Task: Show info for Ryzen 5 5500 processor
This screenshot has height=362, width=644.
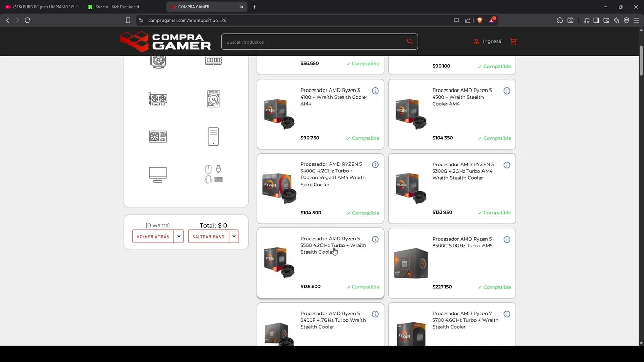Action: point(375,239)
